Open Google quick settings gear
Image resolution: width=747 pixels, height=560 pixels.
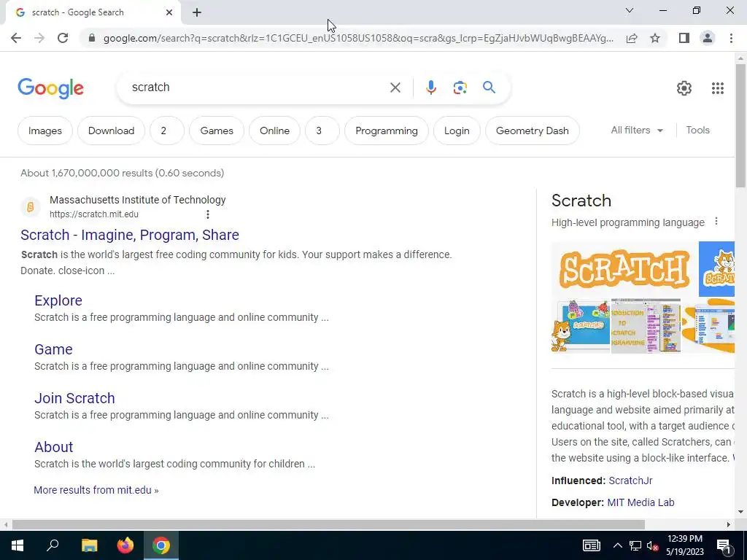(684, 88)
